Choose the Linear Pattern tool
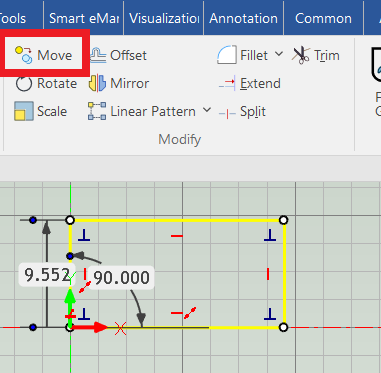This screenshot has height=373, width=381. click(x=142, y=111)
